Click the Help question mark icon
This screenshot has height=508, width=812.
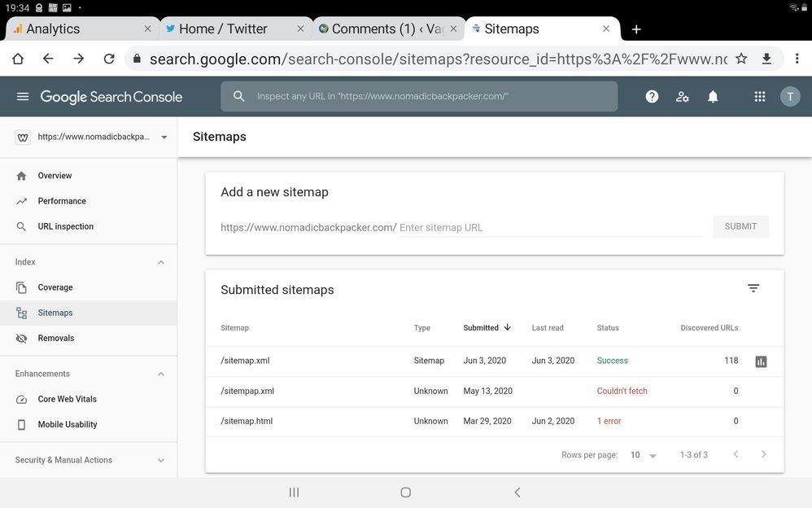(652, 97)
